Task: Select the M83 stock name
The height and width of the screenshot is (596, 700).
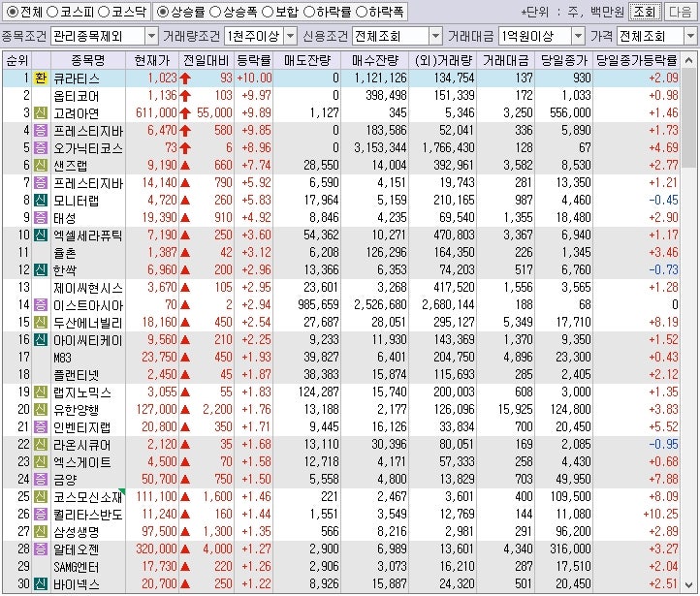Action: (x=62, y=357)
